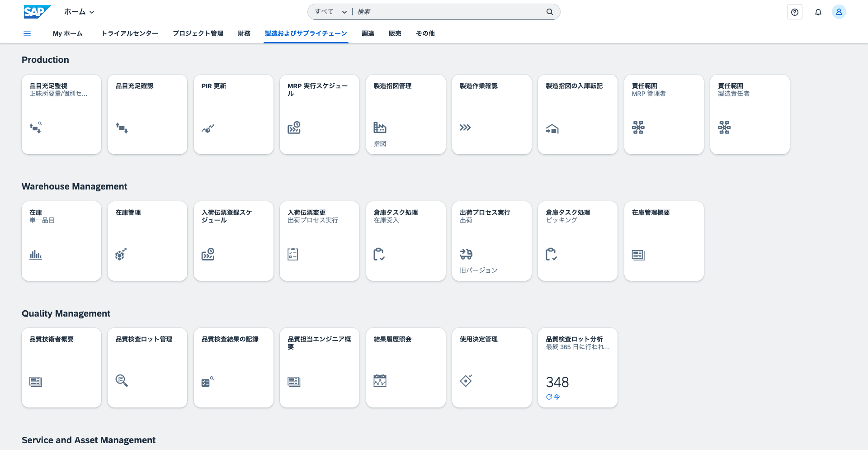This screenshot has width=868, height=450.
Task: Switch to the 調達 tab
Action: click(368, 33)
